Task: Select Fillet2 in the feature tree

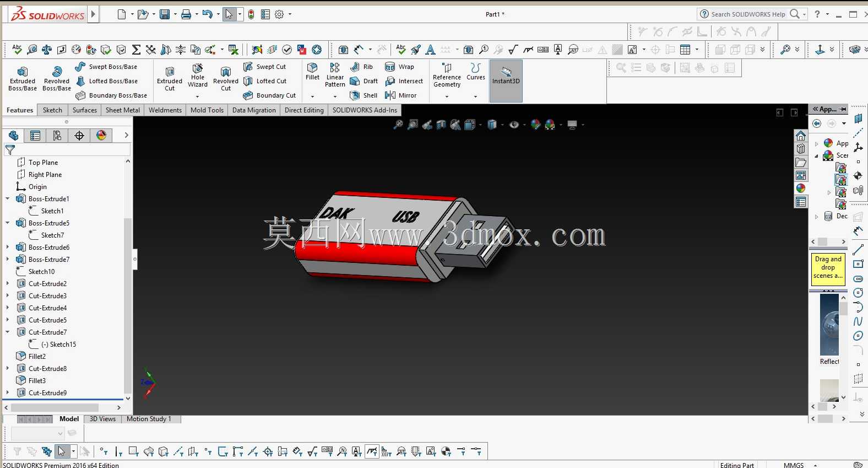Action: 31,356
